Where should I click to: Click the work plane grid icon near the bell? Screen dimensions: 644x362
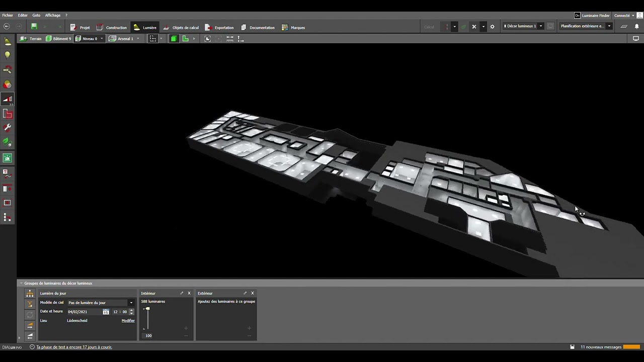[624, 27]
